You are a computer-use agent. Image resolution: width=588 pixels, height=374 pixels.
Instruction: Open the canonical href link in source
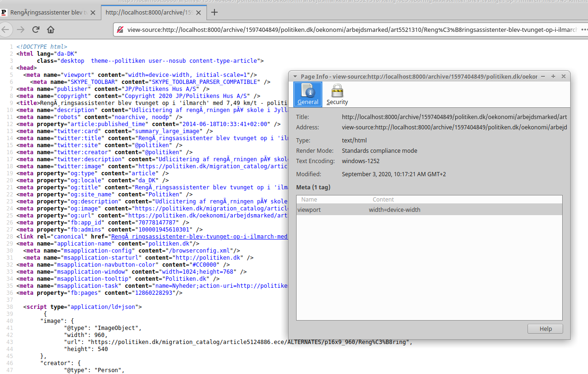point(199,236)
